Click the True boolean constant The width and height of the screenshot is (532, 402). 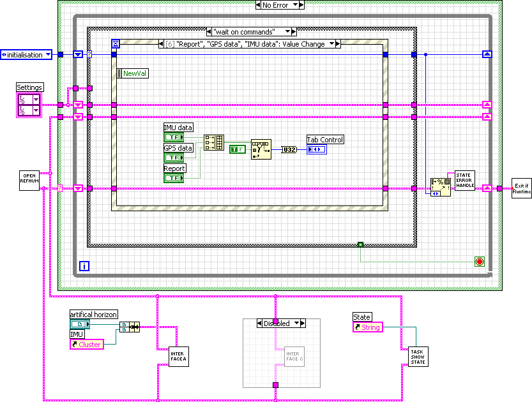tap(238, 149)
